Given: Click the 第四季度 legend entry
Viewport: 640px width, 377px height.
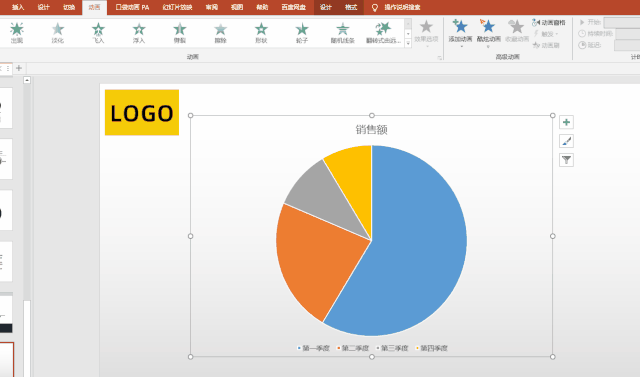Looking at the screenshot, I should [432, 348].
